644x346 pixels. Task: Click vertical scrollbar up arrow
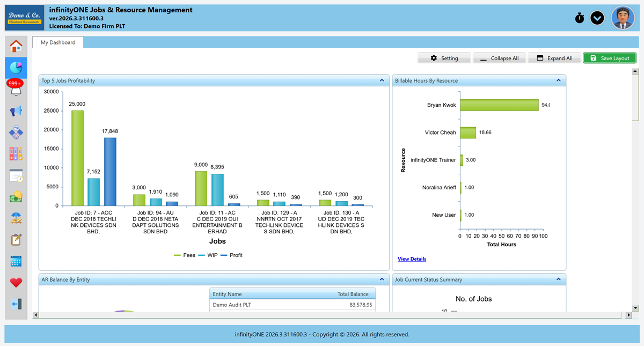[635, 71]
